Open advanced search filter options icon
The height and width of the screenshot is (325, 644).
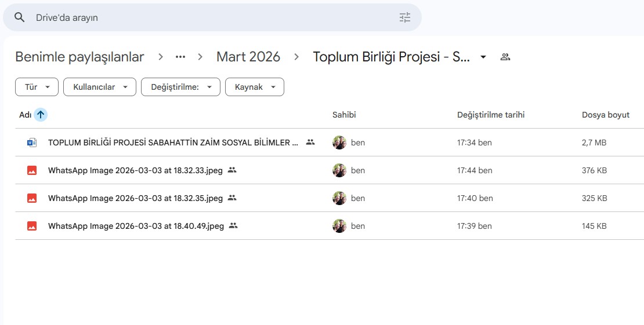[404, 17]
